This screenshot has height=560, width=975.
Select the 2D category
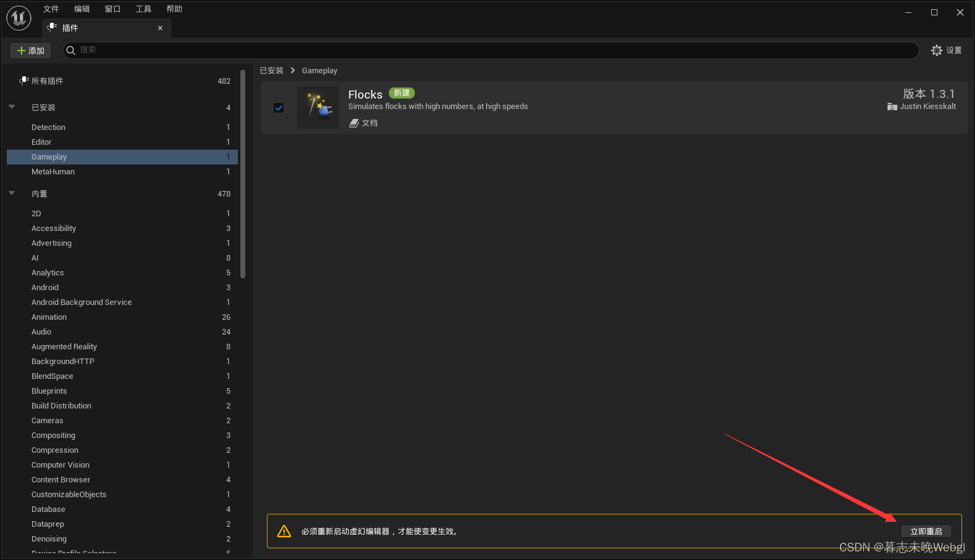[122, 214]
